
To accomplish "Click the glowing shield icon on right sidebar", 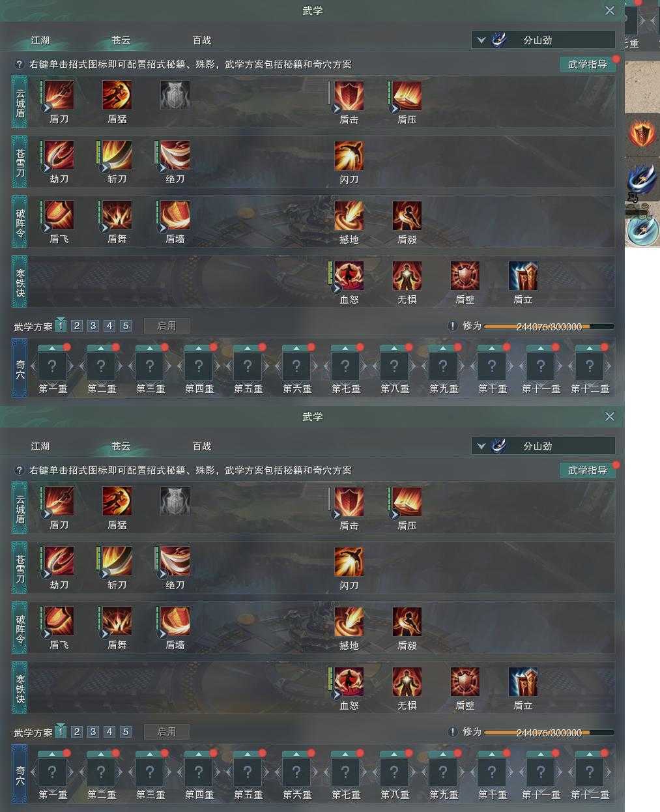I will click(643, 134).
